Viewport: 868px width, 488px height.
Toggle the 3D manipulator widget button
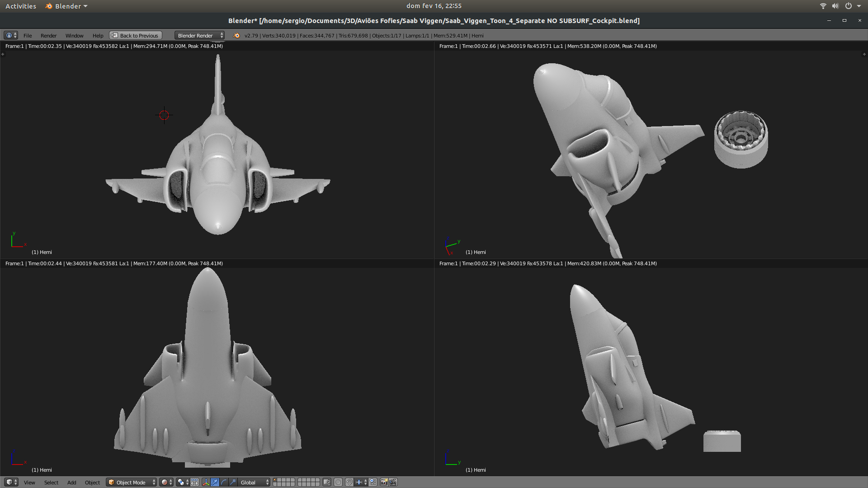click(207, 482)
